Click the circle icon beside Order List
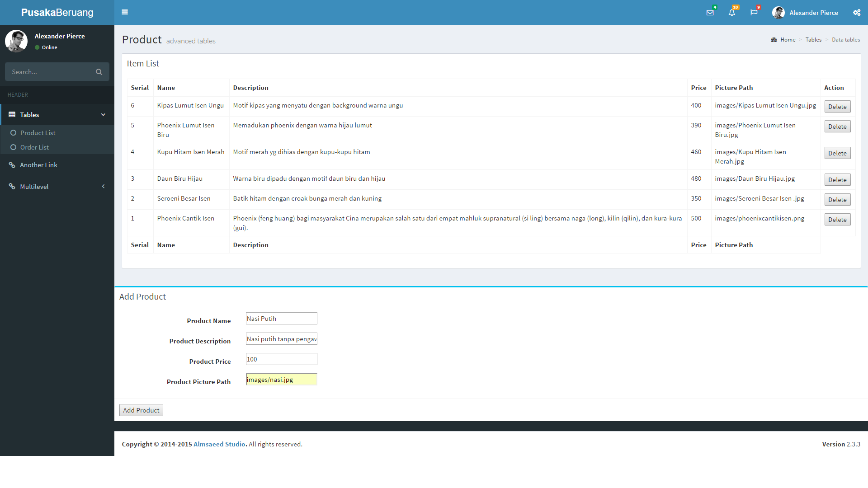This screenshot has height=488, width=868. [14, 147]
